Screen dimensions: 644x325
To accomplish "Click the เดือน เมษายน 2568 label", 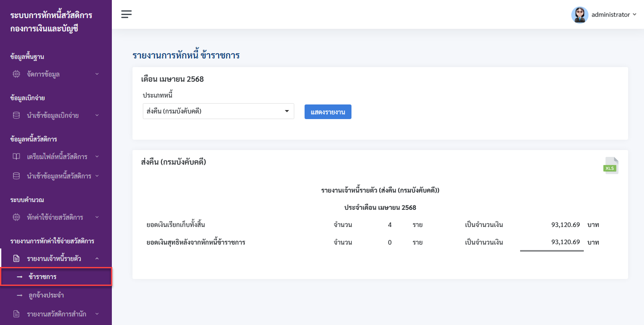I will coord(172,79).
